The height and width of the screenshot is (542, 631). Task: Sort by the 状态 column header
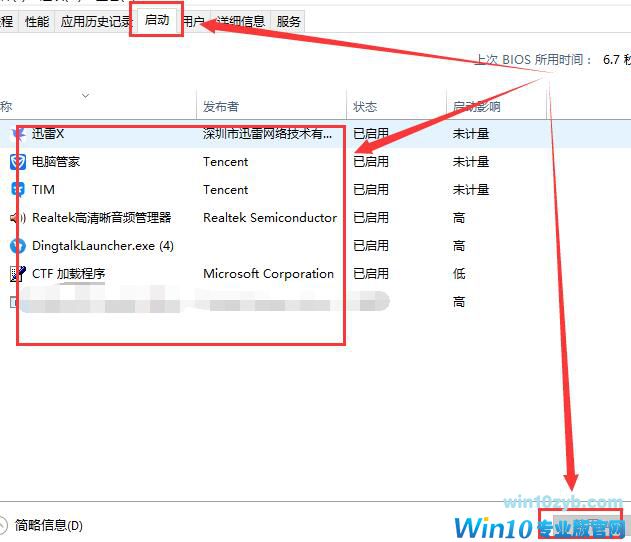[365, 107]
